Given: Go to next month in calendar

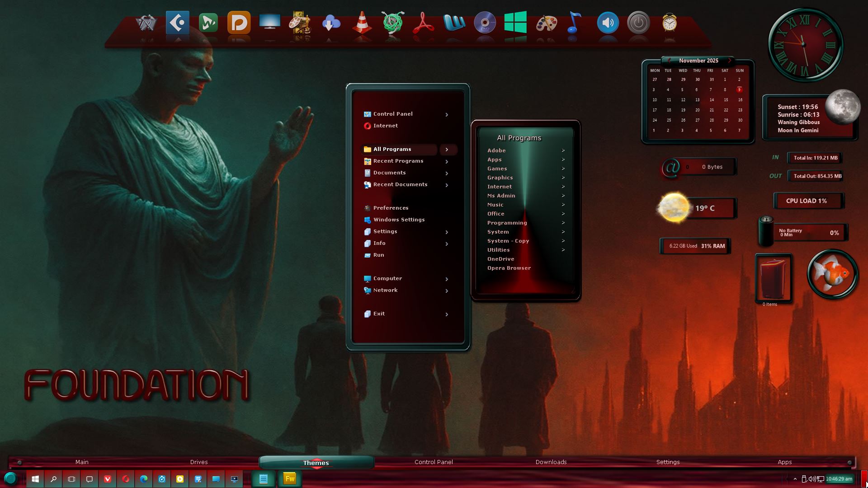Looking at the screenshot, I should [x=729, y=60].
